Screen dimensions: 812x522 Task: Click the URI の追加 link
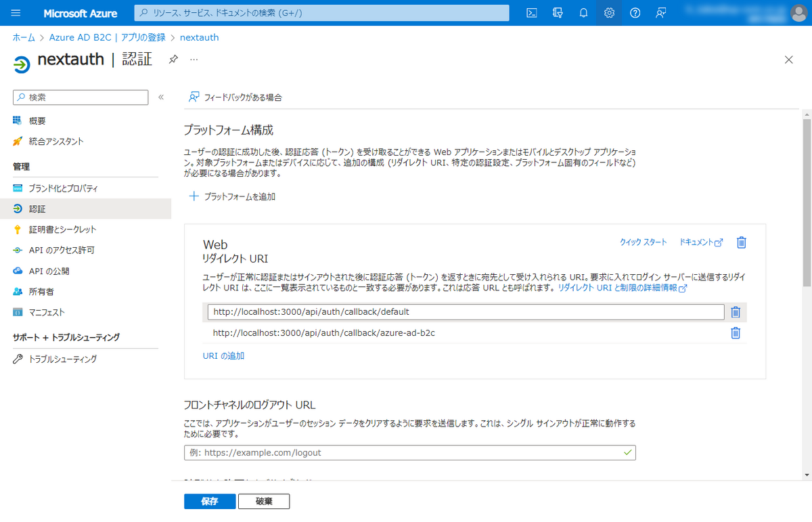(x=223, y=355)
